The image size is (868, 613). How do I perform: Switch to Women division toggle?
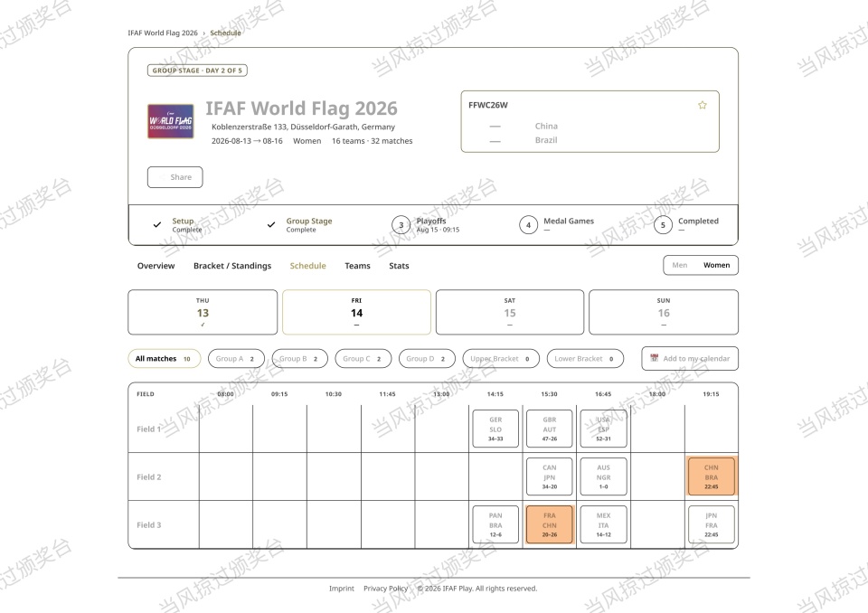[x=716, y=265]
